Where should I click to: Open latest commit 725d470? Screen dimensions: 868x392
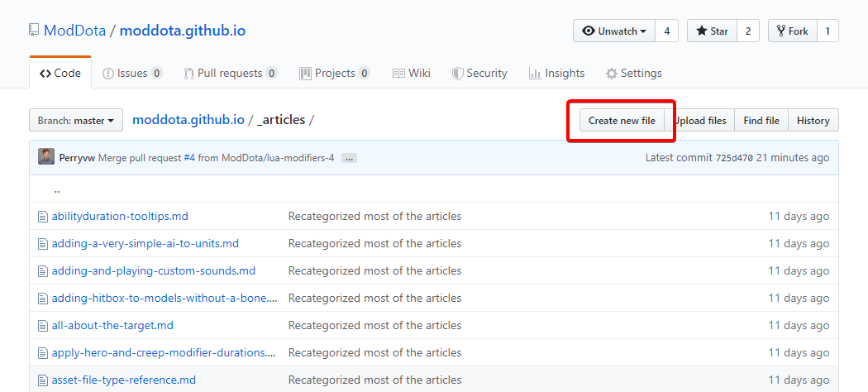[734, 158]
